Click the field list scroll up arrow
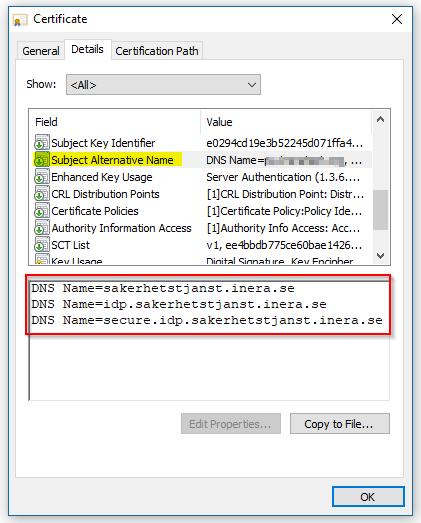 pos(380,119)
